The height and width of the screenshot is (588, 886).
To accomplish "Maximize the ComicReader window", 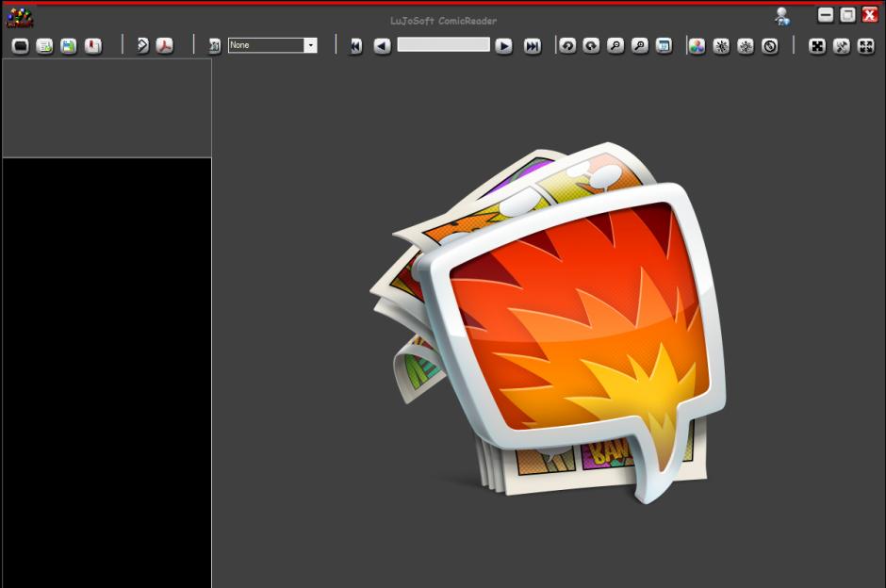I will [x=847, y=15].
